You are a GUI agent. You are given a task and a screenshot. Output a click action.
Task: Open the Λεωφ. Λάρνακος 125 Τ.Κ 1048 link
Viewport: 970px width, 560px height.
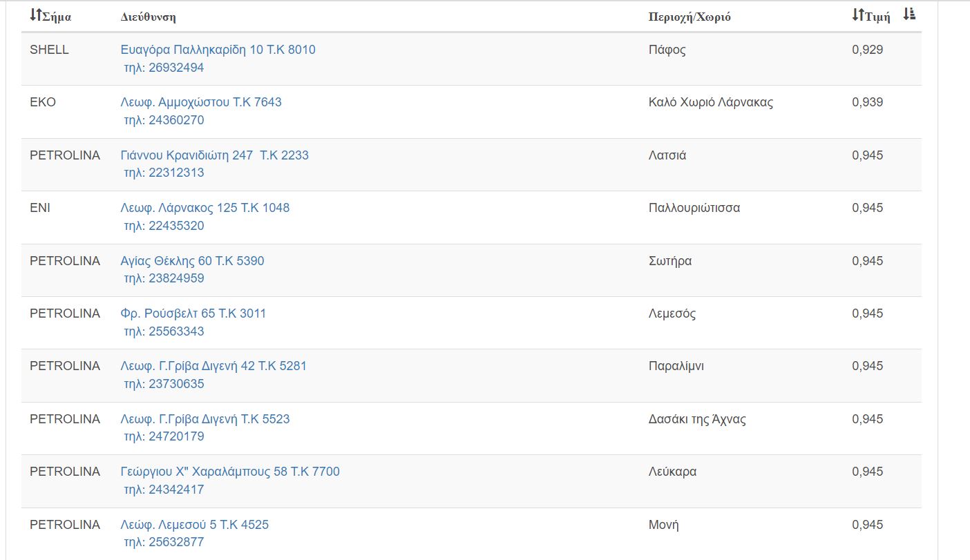click(x=205, y=208)
